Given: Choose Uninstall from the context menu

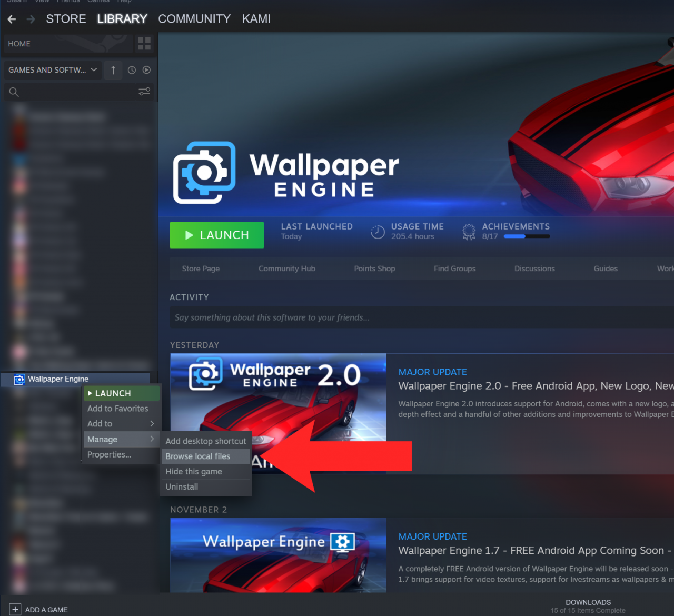Looking at the screenshot, I should click(182, 487).
